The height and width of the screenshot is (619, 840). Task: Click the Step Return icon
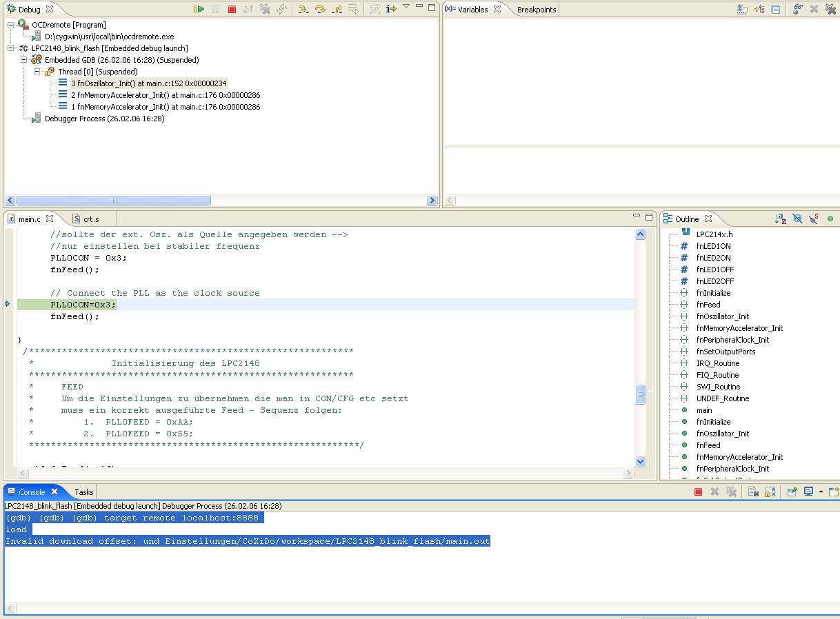pyautogui.click(x=337, y=9)
